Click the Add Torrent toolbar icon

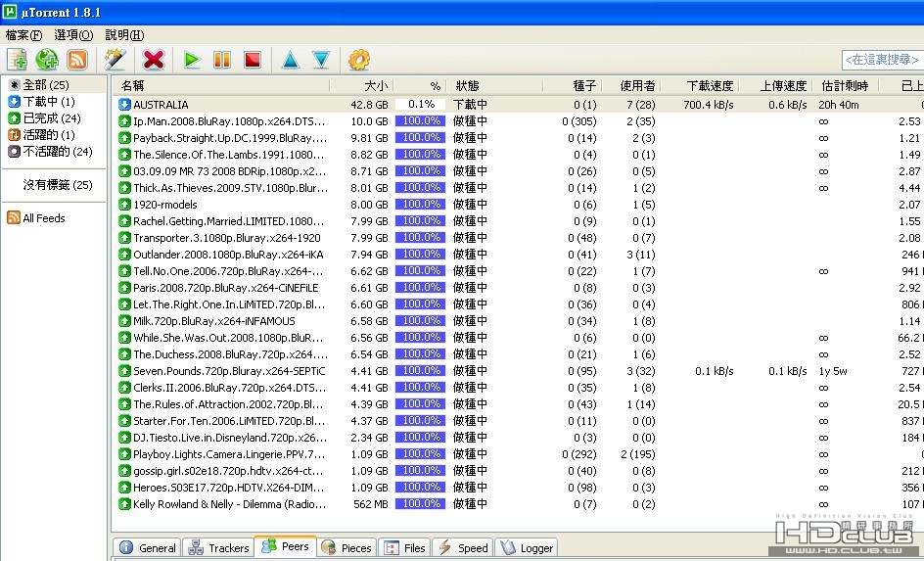[x=17, y=60]
